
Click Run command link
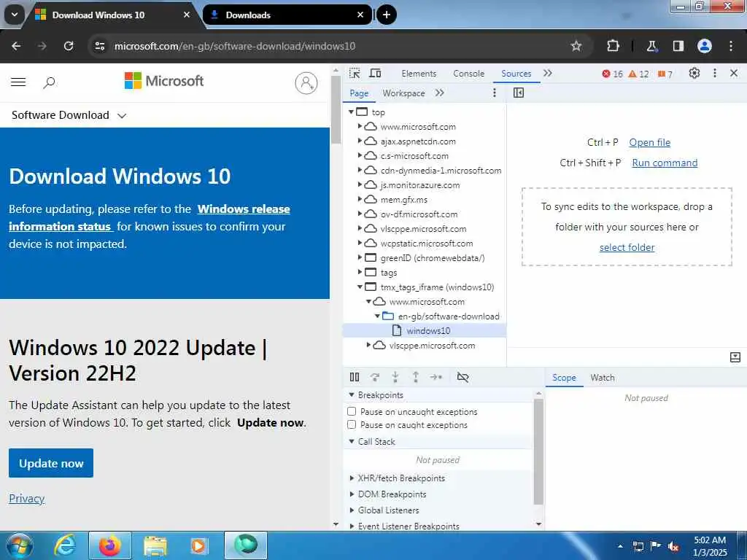point(665,163)
